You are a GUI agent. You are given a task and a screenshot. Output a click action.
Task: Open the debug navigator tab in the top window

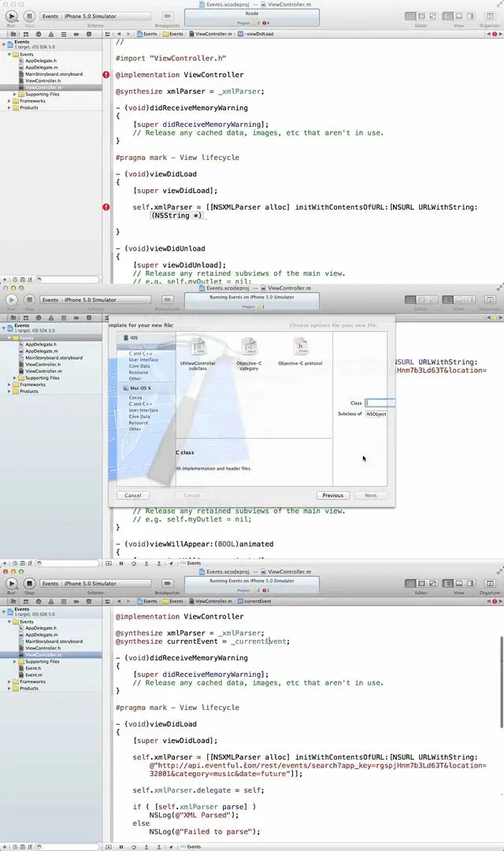pos(64,34)
